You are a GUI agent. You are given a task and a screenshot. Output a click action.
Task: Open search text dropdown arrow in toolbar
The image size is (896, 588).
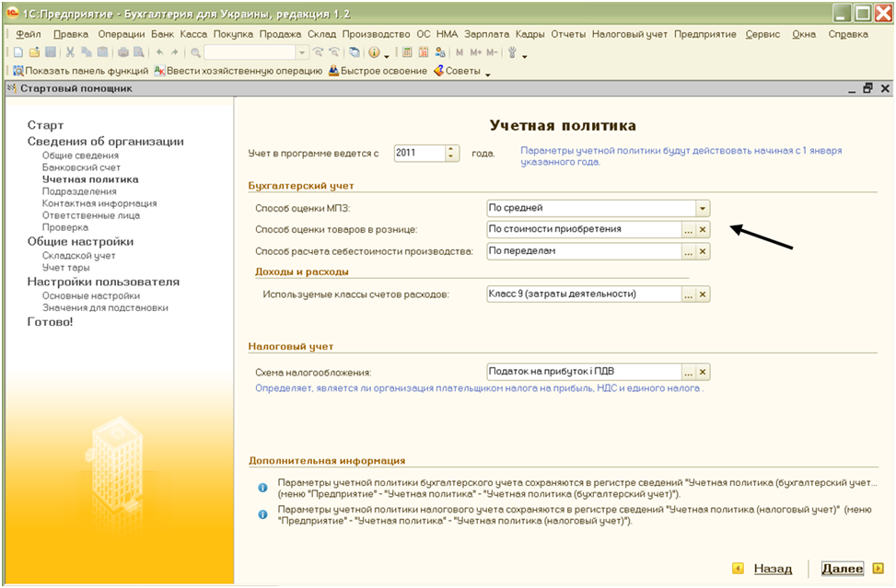click(x=302, y=52)
